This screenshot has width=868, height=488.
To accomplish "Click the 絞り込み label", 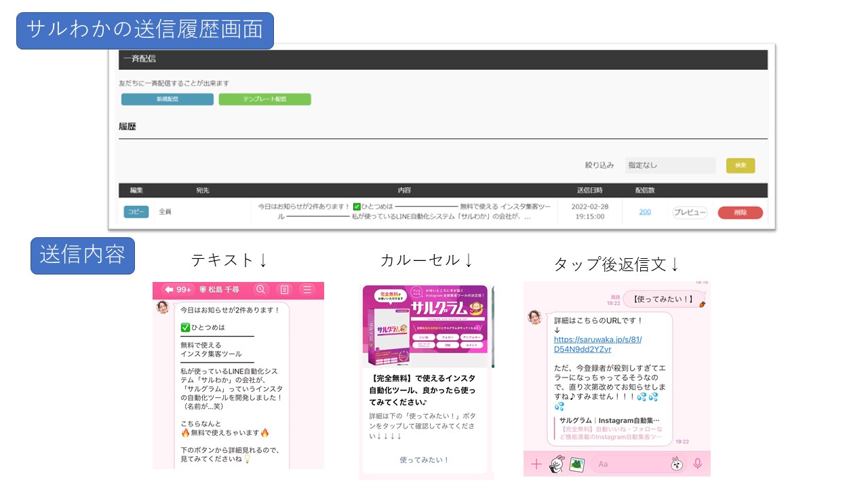I will 599,165.
